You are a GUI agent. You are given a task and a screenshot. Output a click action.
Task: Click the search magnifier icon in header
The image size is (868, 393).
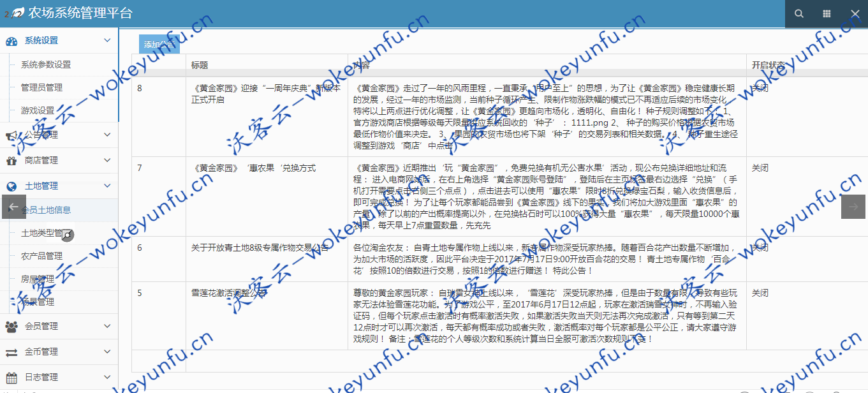click(798, 13)
